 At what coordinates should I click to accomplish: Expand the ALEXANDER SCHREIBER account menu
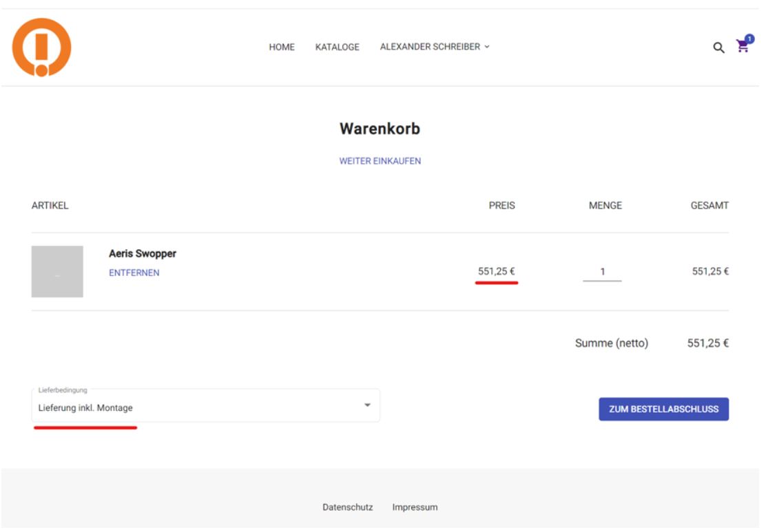434,46
